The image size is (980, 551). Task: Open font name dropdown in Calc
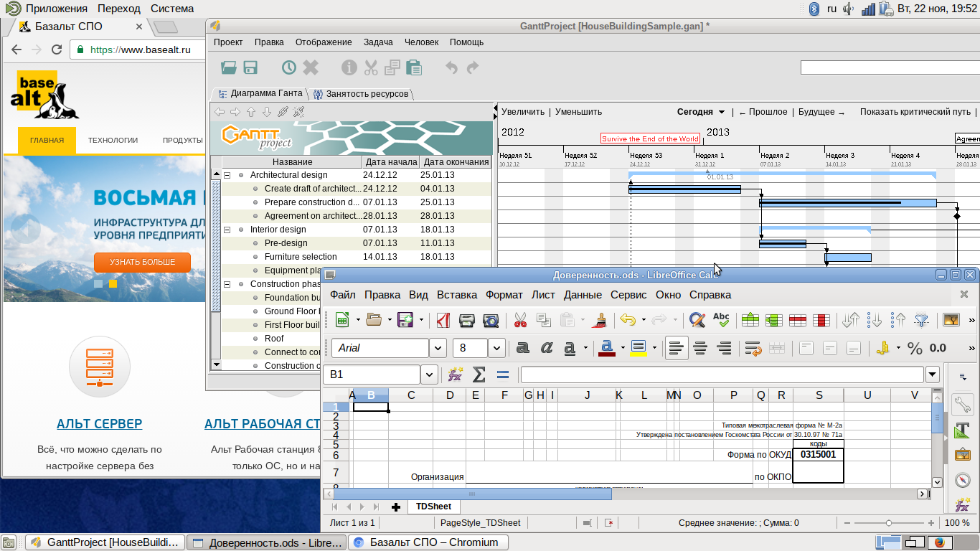[x=438, y=348]
